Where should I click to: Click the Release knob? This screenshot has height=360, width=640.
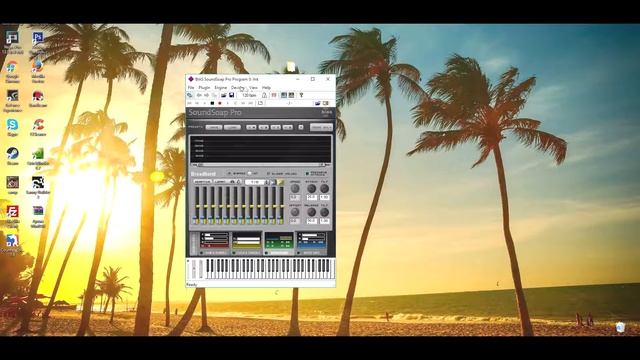(x=311, y=212)
